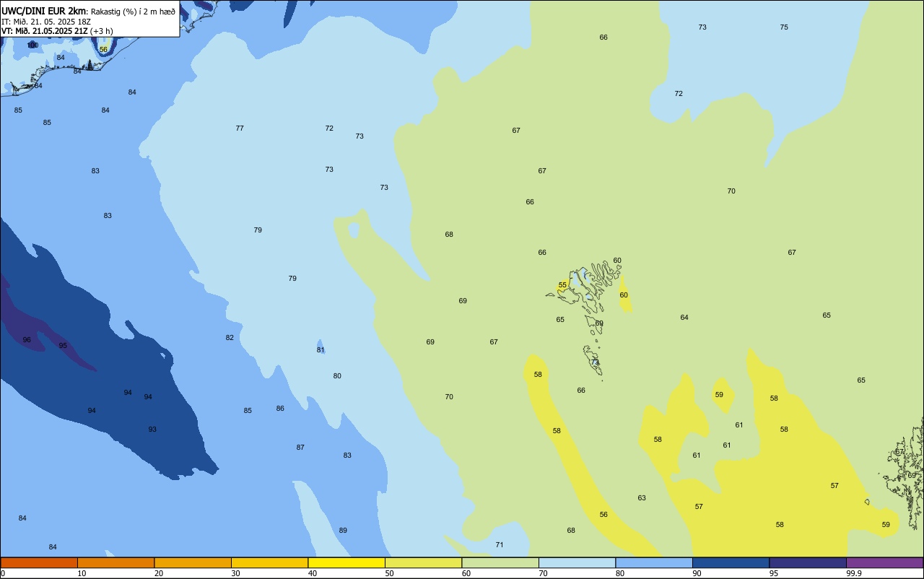Select the 30–40 golden legend swatch
924x579 pixels.
pos(269,562)
